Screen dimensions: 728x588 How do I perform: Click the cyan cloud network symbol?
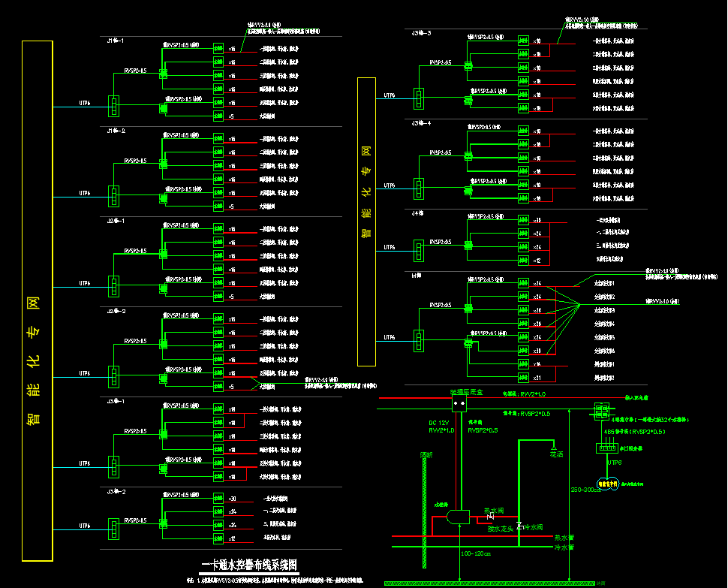click(606, 485)
